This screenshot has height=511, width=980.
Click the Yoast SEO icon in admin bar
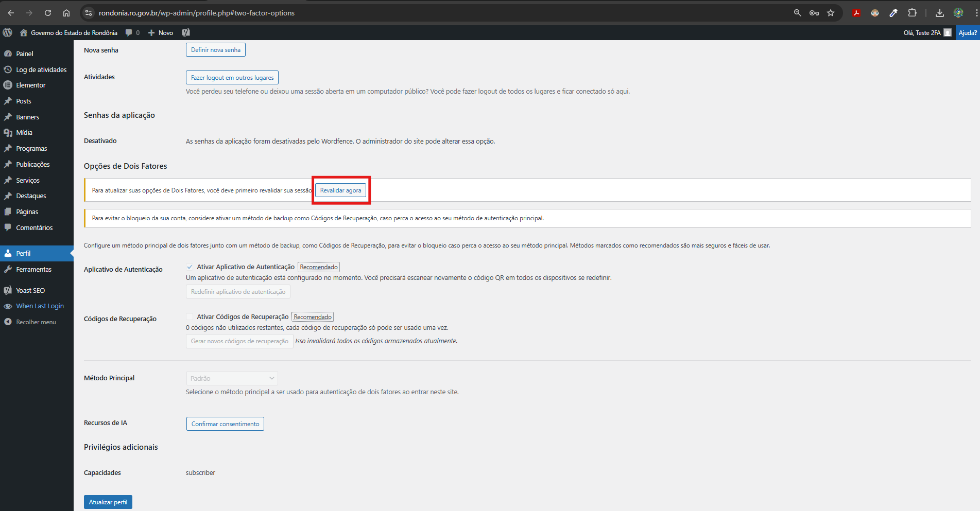tap(186, 32)
